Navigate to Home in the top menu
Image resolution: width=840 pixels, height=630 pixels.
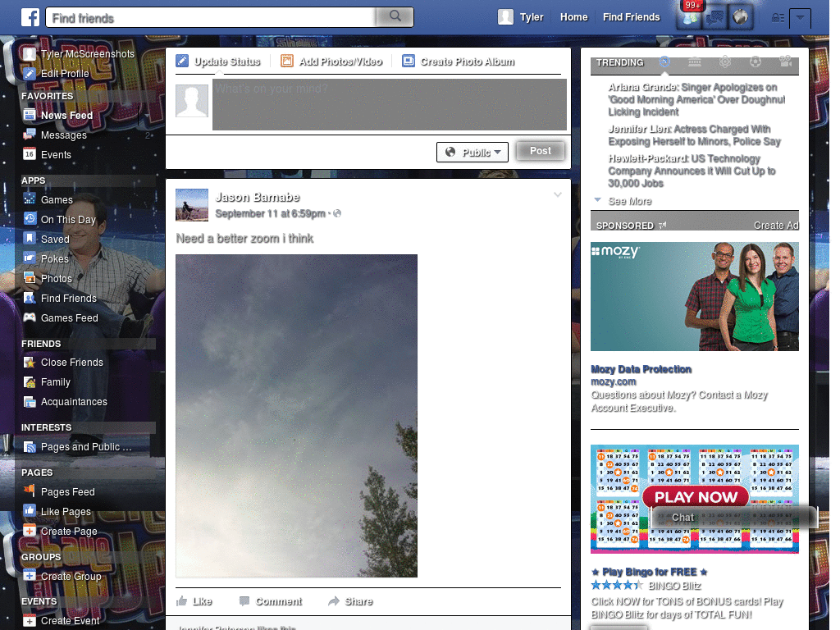tap(573, 16)
